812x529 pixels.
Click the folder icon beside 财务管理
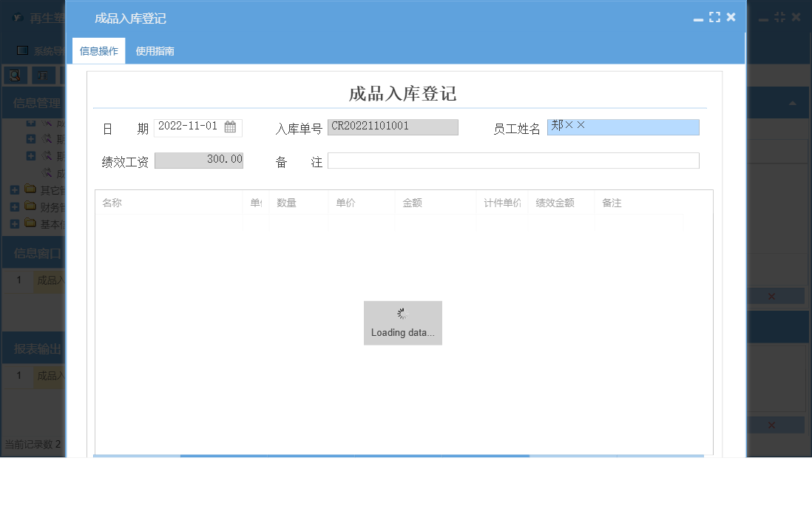[x=30, y=206]
